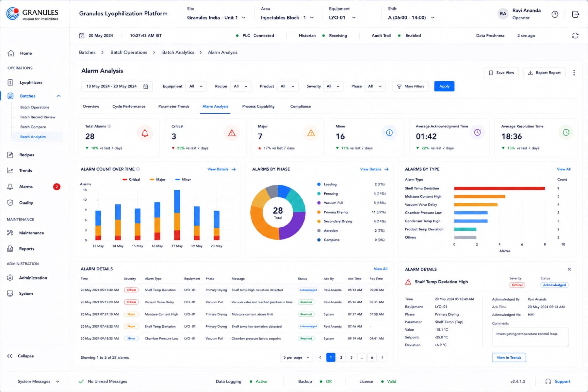Open Reports in the sidebar
The image size is (588, 392).
(26, 249)
